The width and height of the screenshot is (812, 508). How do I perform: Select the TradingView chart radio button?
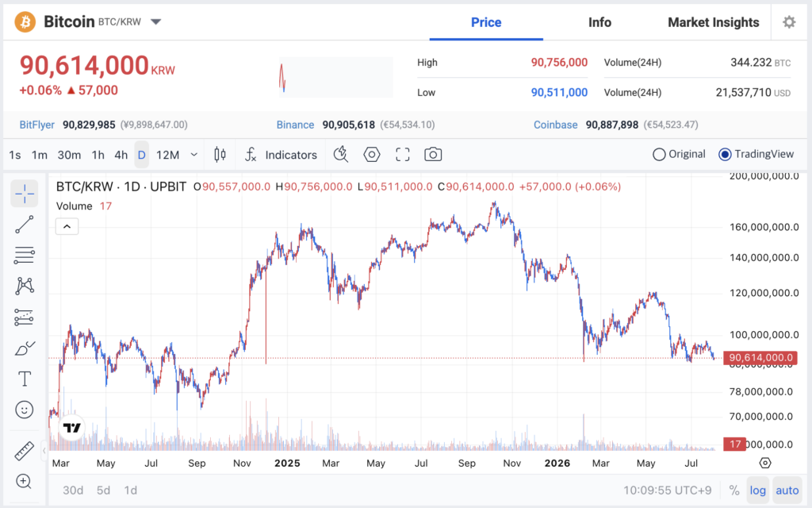coord(725,155)
